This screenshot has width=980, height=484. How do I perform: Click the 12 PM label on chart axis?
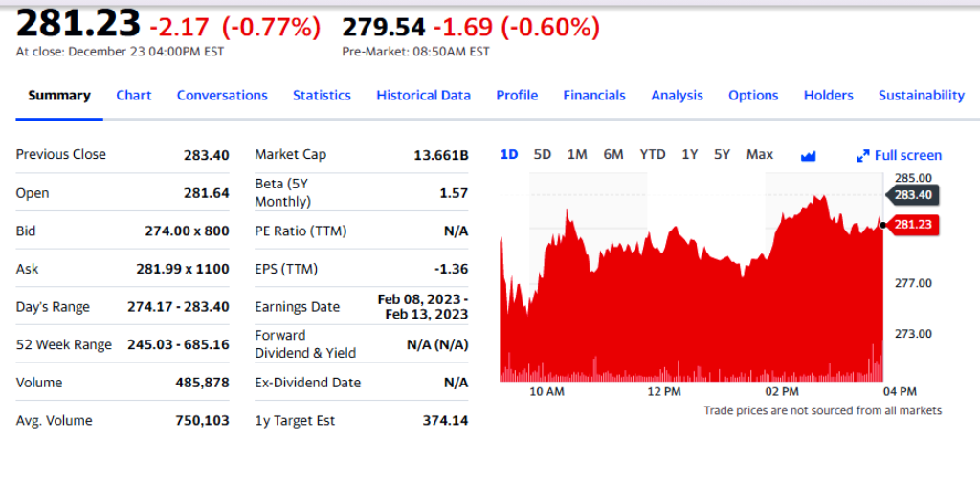pos(663,392)
